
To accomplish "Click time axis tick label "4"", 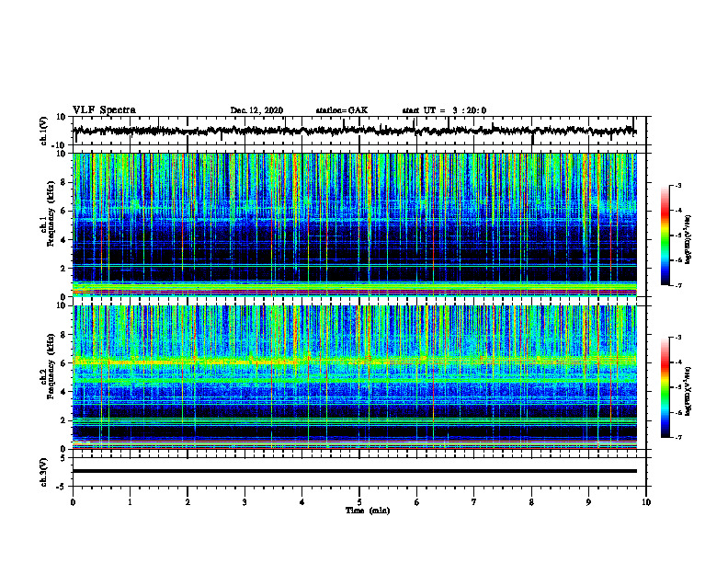I will pos(302,502).
